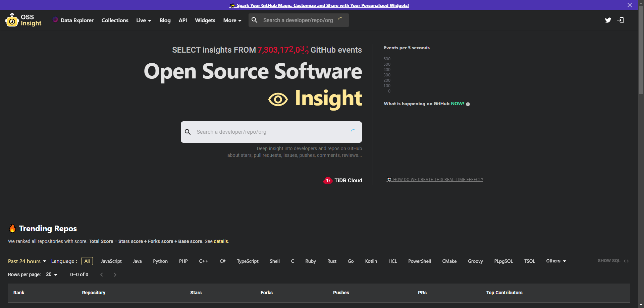The image size is (644, 308).
Task: Filter trending repos by TypeScript
Action: tap(248, 261)
